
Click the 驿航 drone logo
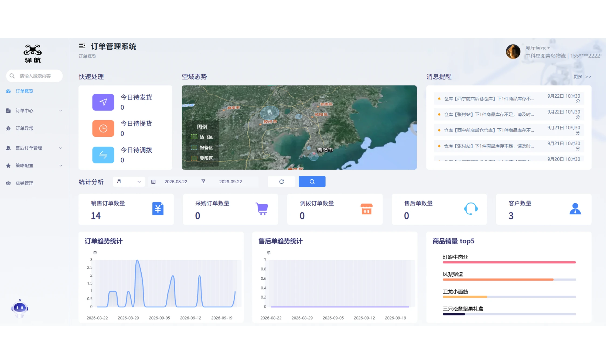33,53
